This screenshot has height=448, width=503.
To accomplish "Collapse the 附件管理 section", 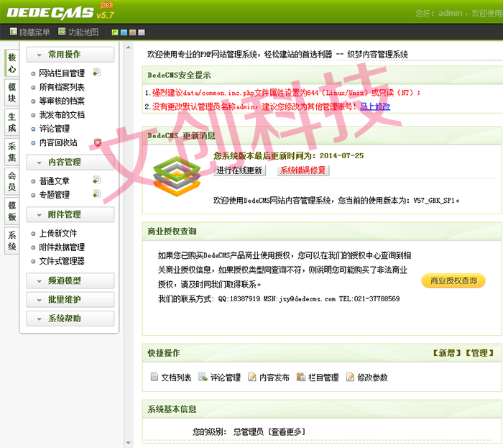I will point(70,215).
